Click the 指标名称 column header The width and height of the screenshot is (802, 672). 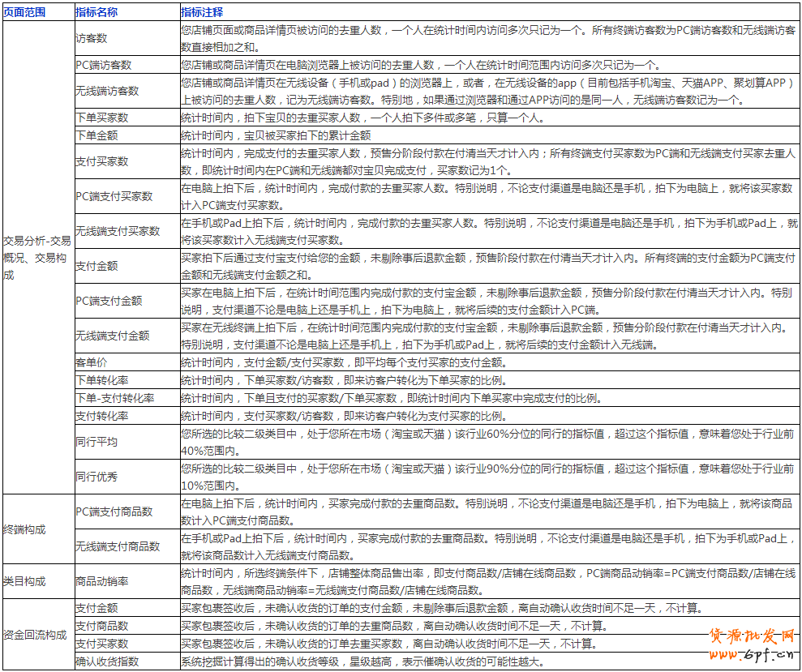coord(127,12)
